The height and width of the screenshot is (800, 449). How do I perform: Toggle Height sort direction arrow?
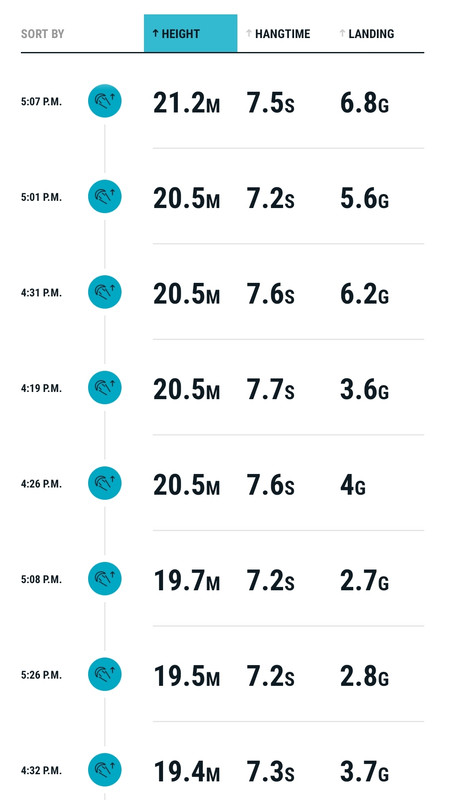tap(155, 34)
